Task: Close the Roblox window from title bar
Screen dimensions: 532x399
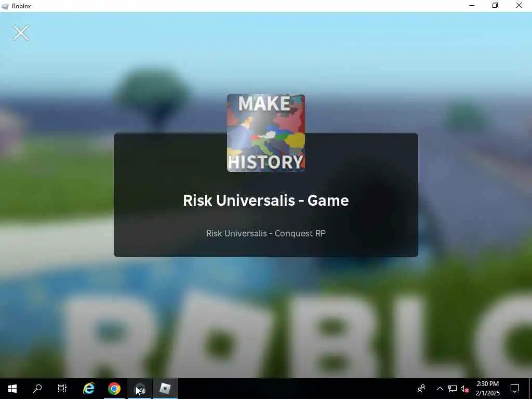Action: 519,5
